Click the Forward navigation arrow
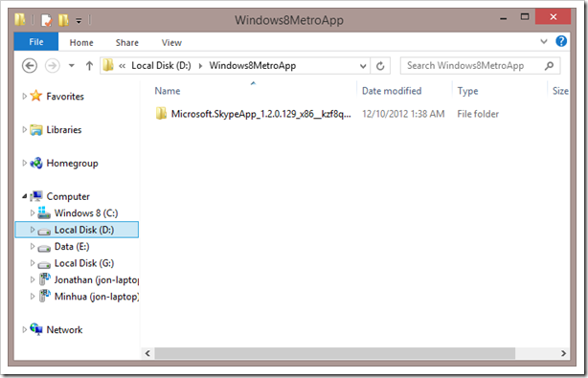The height and width of the screenshot is (378, 588). pyautogui.click(x=52, y=66)
